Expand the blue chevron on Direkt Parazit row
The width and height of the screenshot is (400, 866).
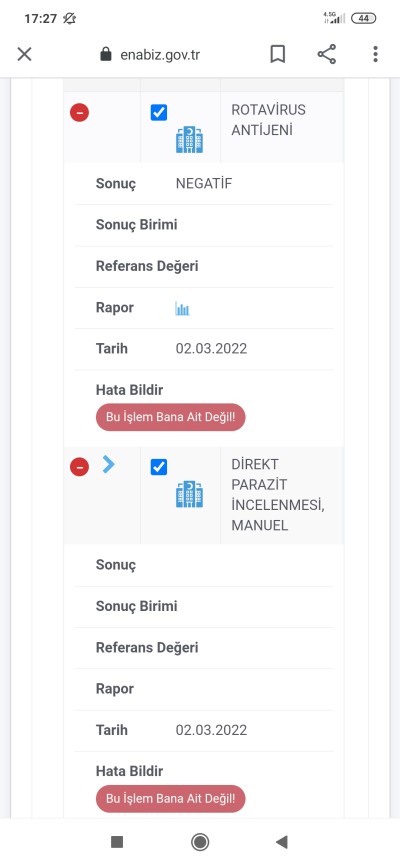click(x=108, y=465)
